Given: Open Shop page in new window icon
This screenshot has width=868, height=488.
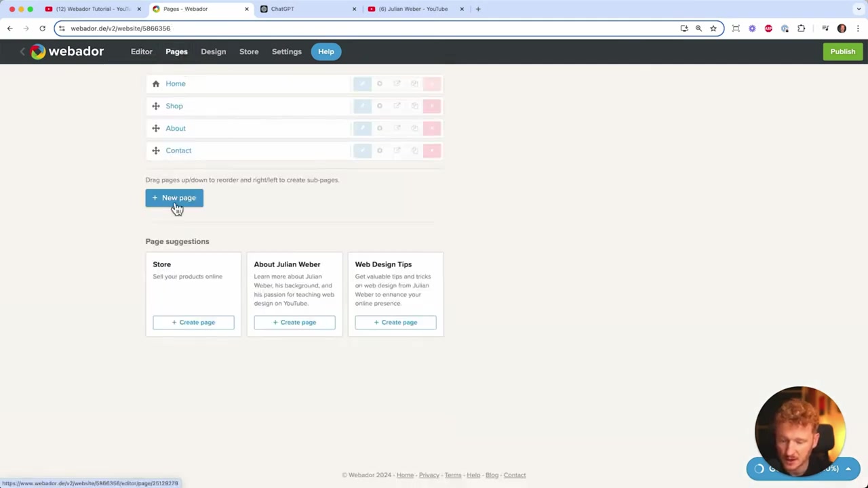Looking at the screenshot, I should pyautogui.click(x=397, y=106).
